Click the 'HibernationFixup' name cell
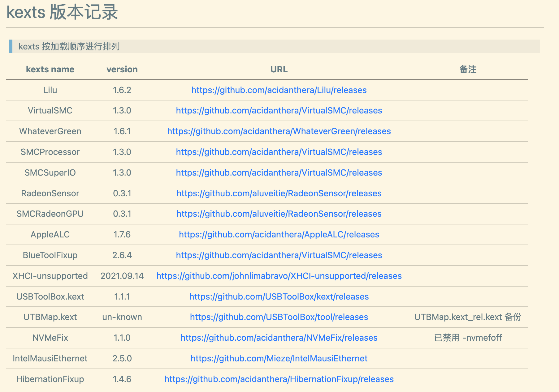The height and width of the screenshot is (392, 559). pyautogui.click(x=50, y=379)
